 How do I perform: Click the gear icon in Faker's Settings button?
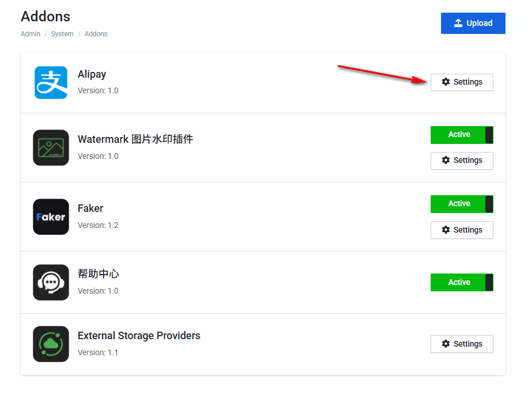(446, 230)
